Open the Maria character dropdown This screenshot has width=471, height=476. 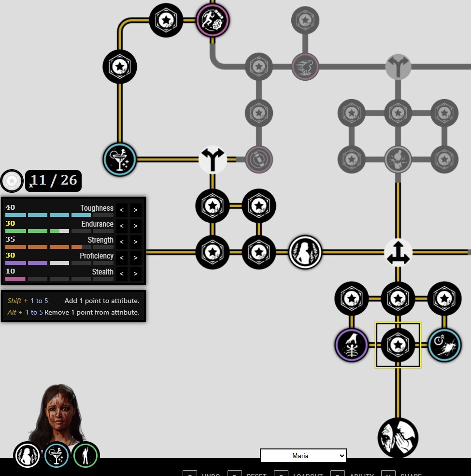pos(303,455)
